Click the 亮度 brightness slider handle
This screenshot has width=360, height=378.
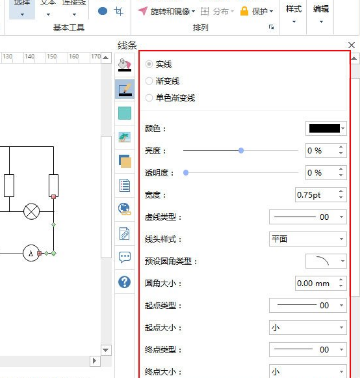tap(241, 151)
